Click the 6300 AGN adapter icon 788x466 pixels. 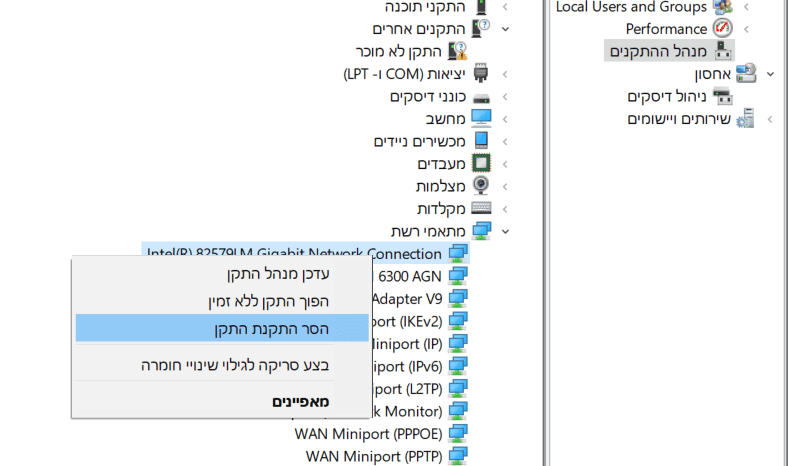point(458,275)
